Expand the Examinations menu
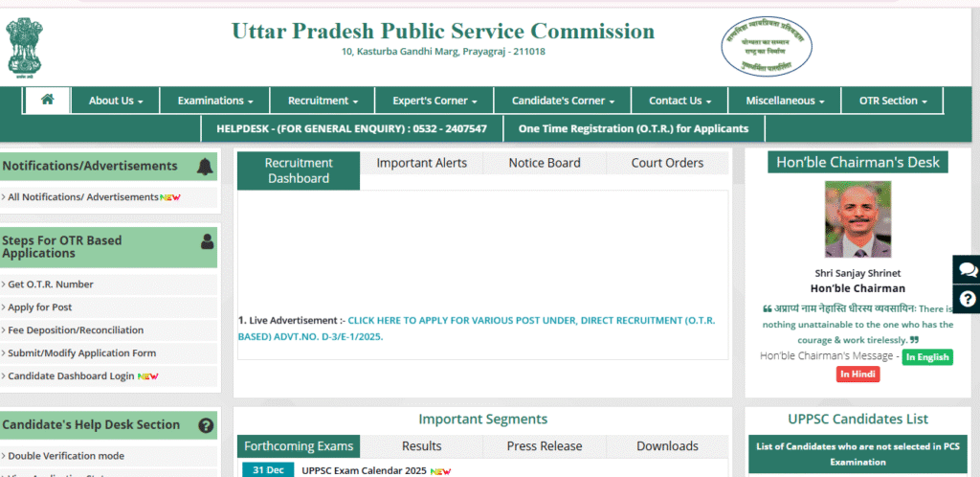The height and width of the screenshot is (477, 980). pyautogui.click(x=215, y=101)
